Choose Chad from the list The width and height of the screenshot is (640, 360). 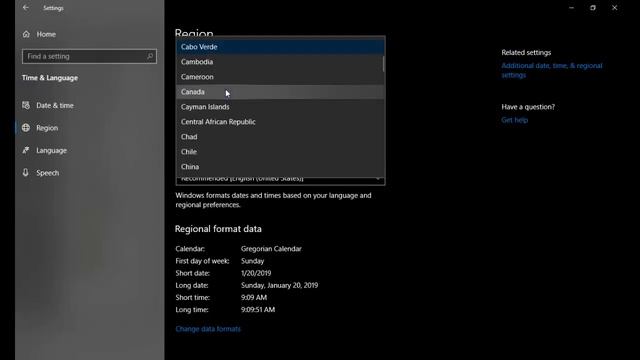point(280,137)
